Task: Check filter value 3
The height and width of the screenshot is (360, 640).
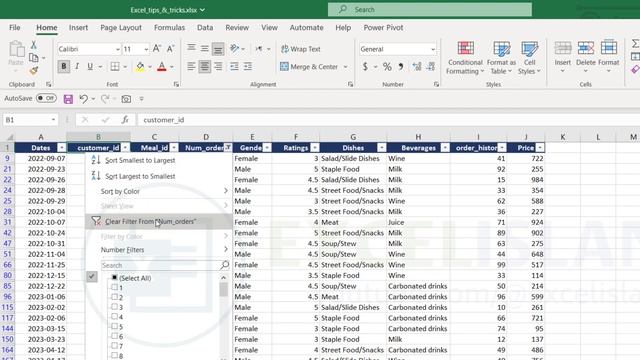Action: click(115, 307)
